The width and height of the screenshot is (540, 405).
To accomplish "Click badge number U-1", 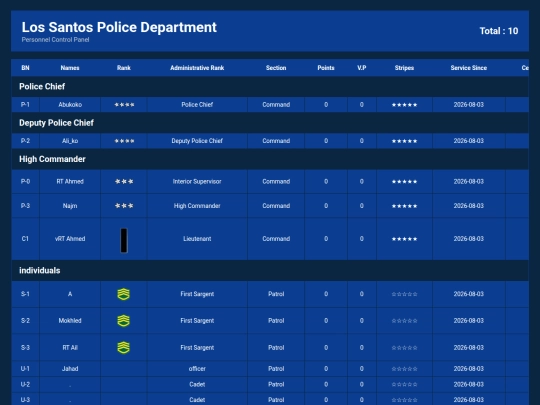I will pyautogui.click(x=25, y=369).
